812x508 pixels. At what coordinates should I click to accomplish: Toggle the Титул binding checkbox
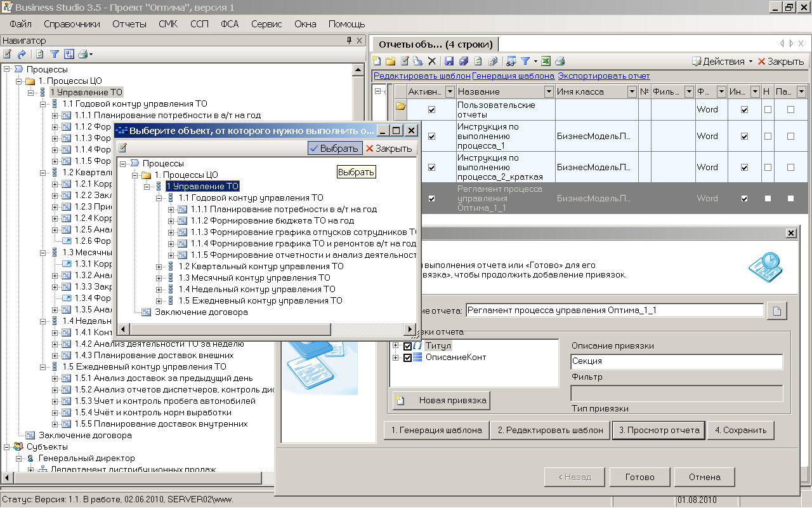407,346
